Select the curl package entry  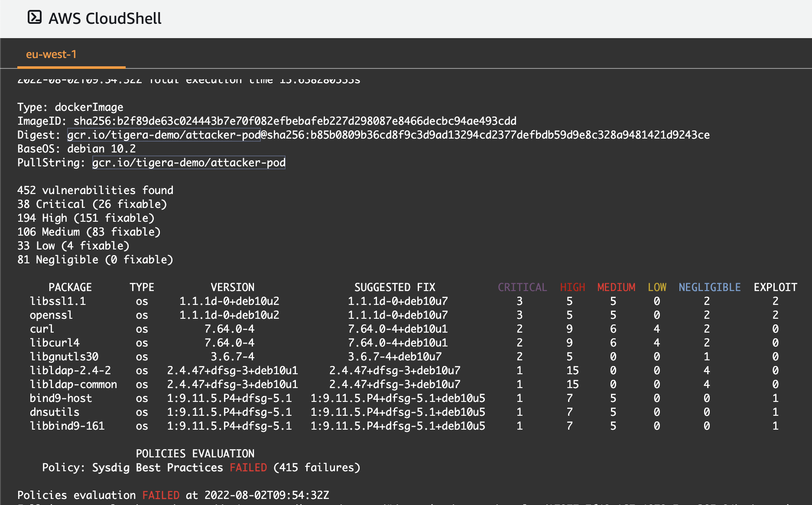pyautogui.click(x=42, y=329)
